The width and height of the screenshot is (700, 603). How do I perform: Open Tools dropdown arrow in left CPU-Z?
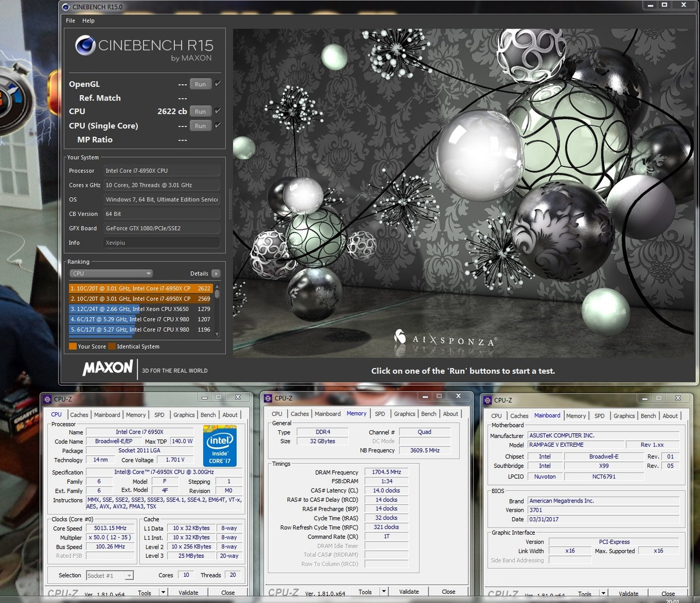point(162,593)
